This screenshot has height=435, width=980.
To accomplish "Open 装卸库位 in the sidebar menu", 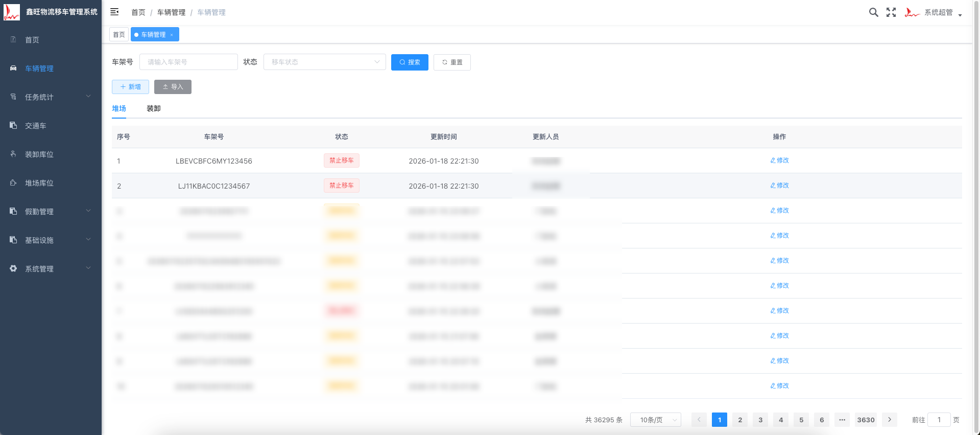I will 51,154.
